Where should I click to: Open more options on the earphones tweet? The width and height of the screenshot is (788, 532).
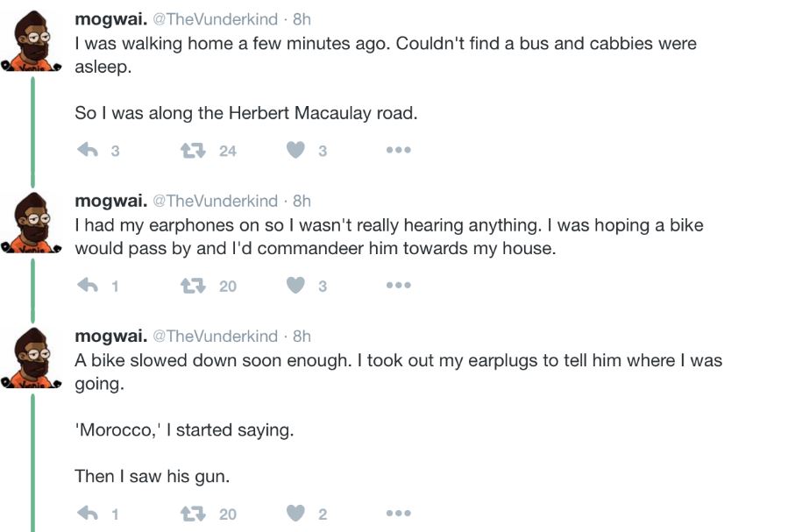coord(398,286)
